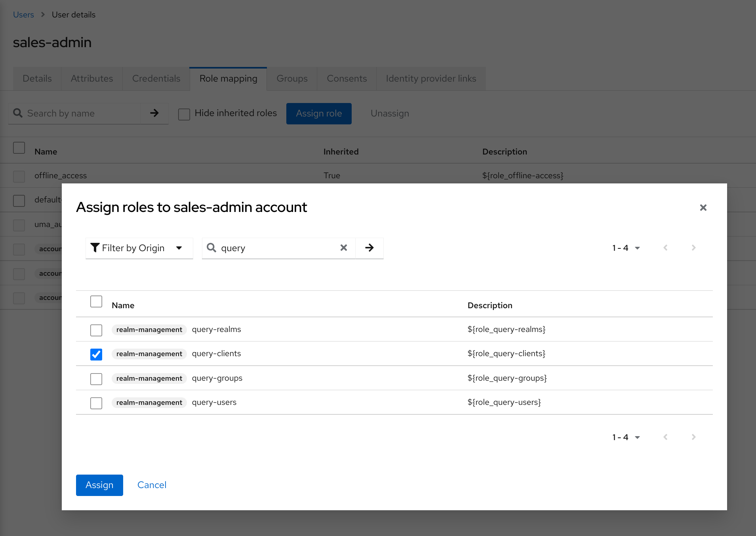Close the Assign roles dialog with the X
The image size is (756, 536).
703,207
